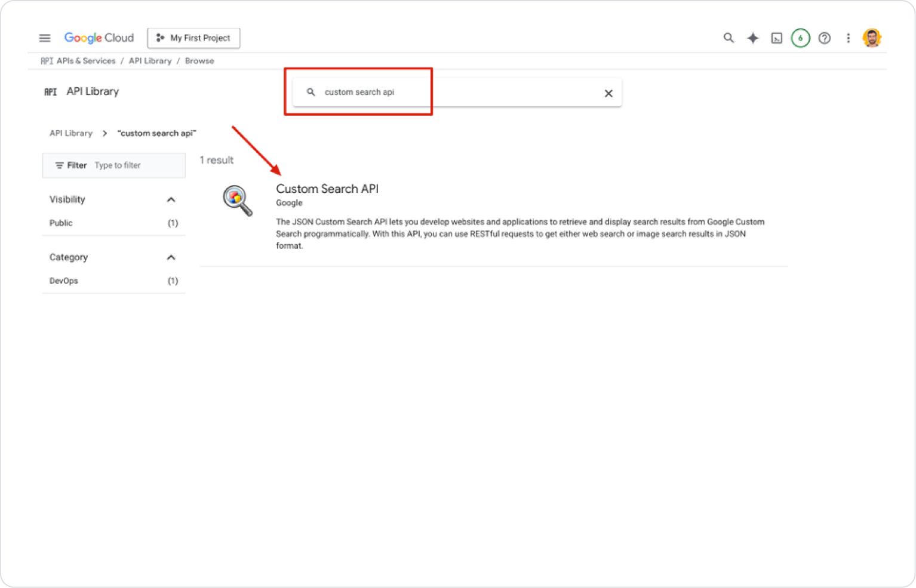Go to APIs & Services breadcrumb
This screenshot has width=916, height=588.
pos(86,61)
